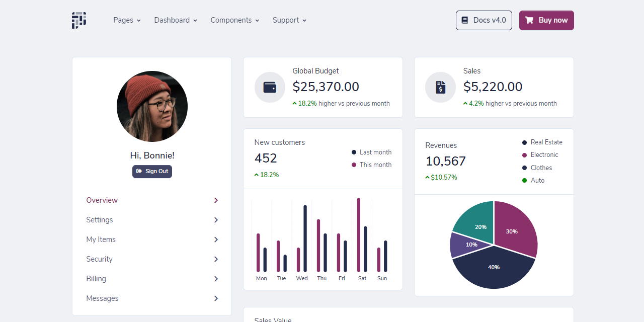Image resolution: width=644 pixels, height=322 pixels.
Task: Open the Docs v4.0 book icon
Action: point(463,20)
